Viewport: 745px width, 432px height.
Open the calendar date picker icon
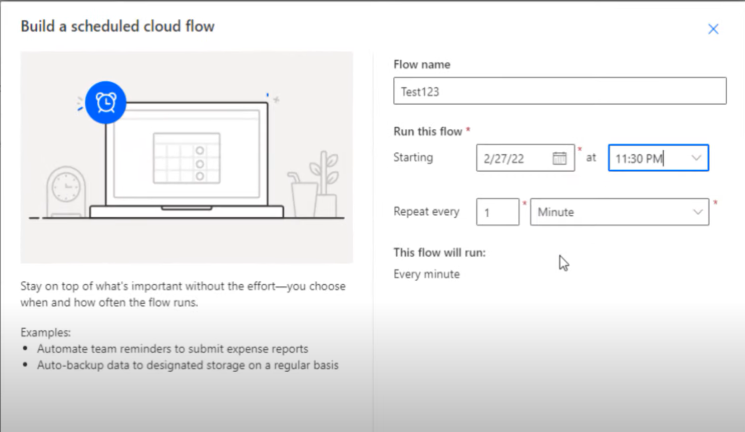559,158
